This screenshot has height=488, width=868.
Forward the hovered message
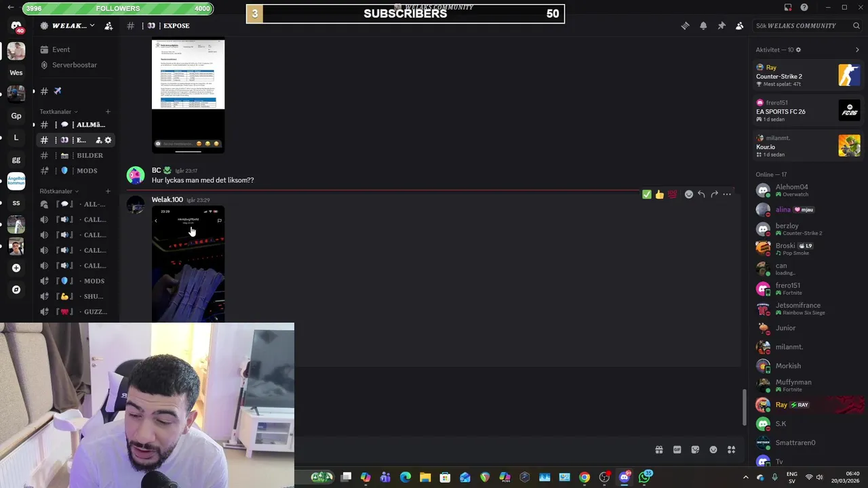click(x=714, y=195)
